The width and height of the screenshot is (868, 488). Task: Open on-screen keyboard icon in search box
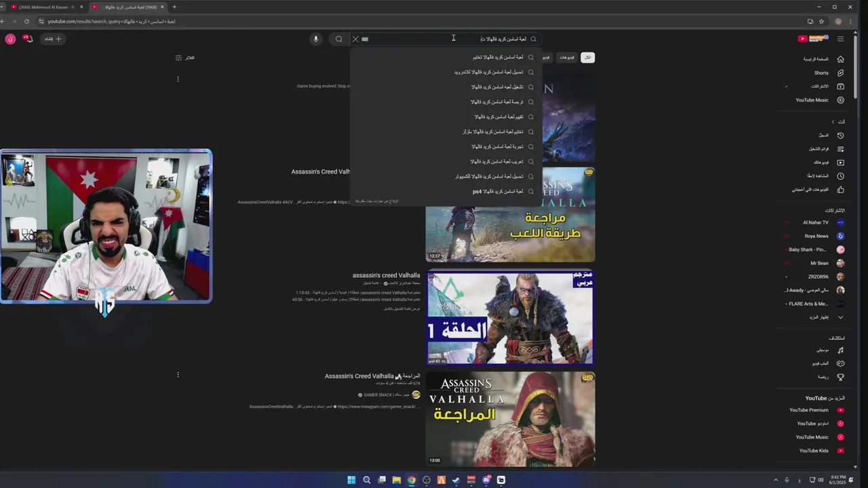[365, 39]
